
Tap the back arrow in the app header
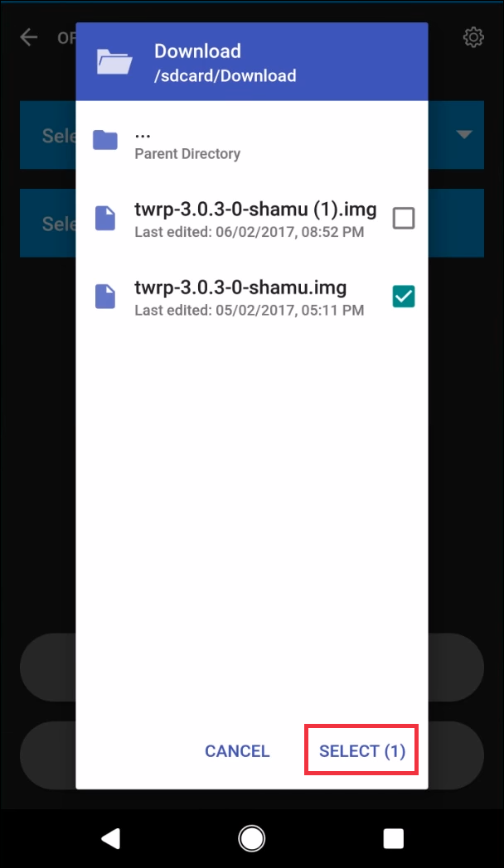(28, 37)
